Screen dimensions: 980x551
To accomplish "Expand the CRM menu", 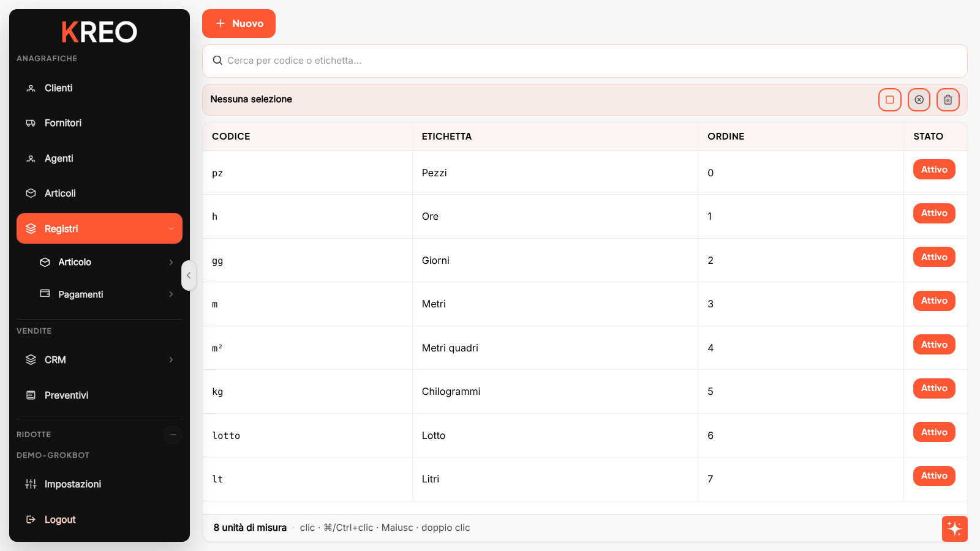I will point(99,360).
